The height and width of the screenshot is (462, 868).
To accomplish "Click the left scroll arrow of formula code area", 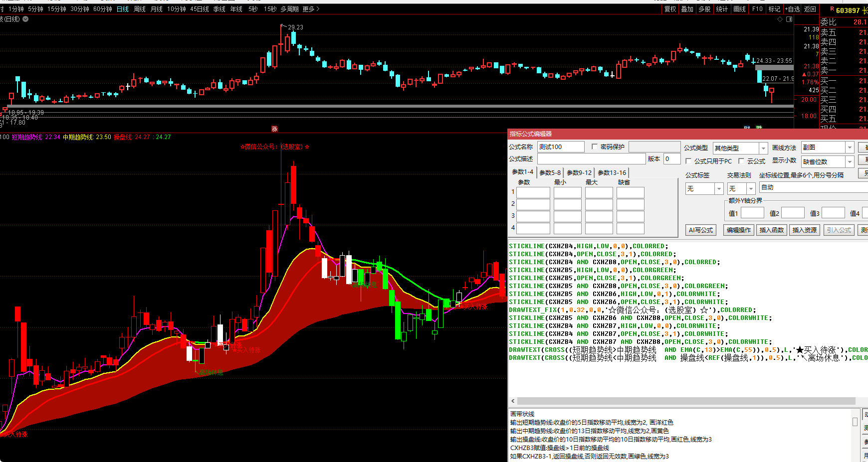I will click(513, 401).
